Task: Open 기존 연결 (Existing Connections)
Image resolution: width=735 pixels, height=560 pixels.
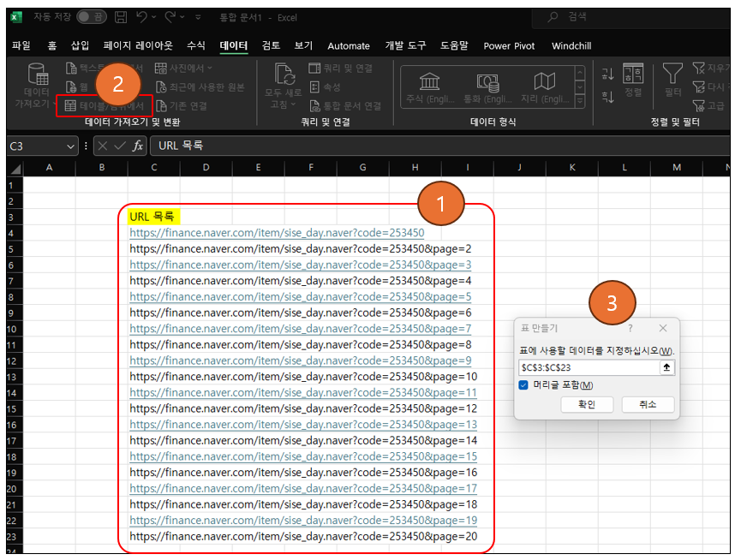Action: click(x=182, y=106)
